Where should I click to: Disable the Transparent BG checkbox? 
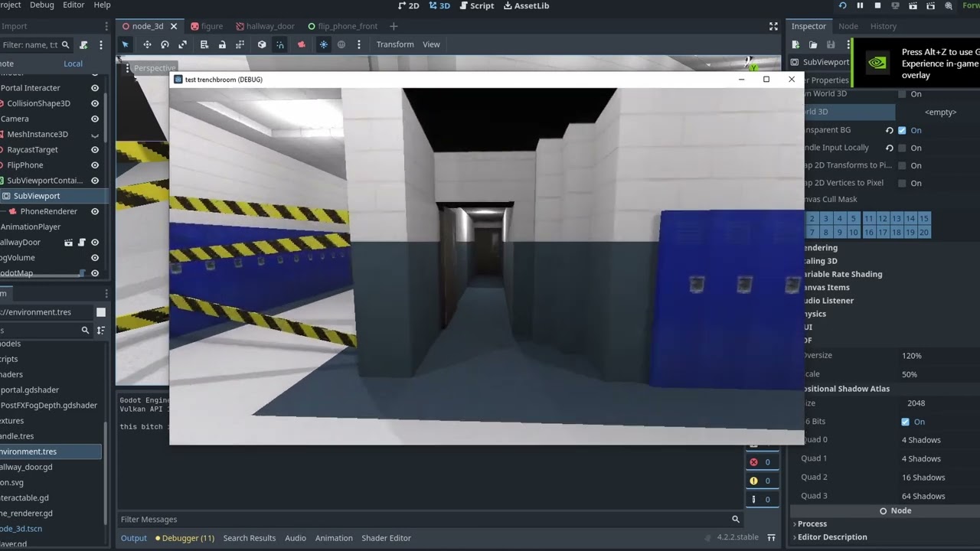pyautogui.click(x=902, y=130)
